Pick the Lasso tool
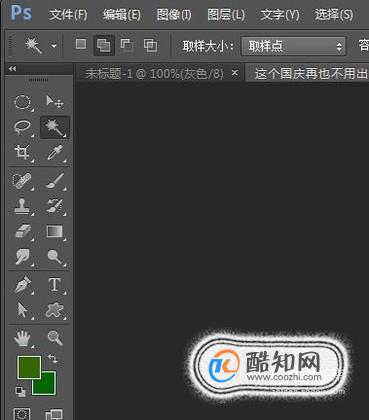This screenshot has width=369, height=420. [x=23, y=127]
